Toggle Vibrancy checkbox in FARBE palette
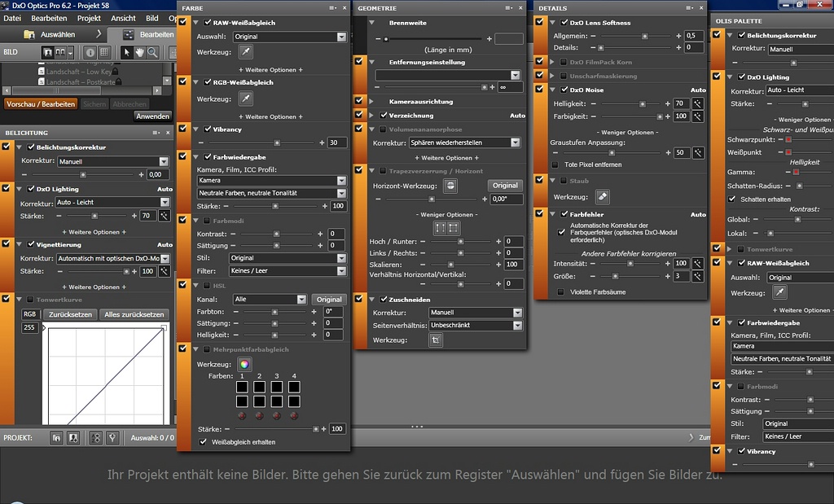Screen dimensions: 834x504 coord(208,129)
